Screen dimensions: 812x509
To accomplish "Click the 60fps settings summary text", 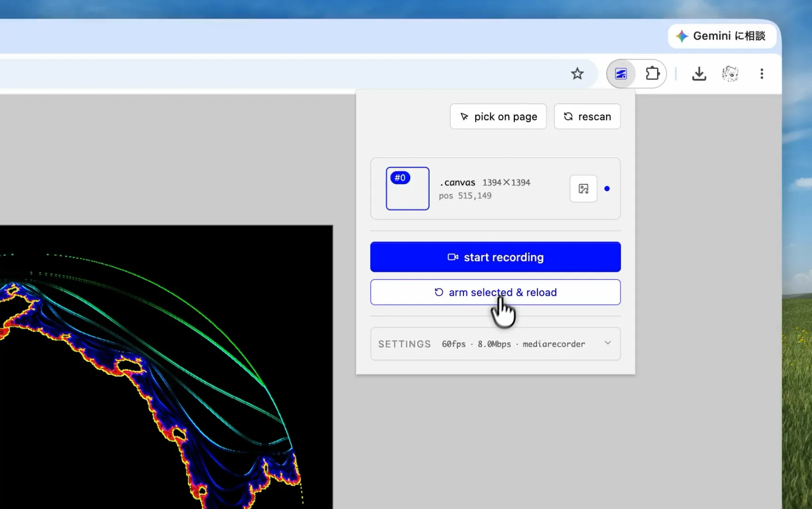I will pyautogui.click(x=513, y=344).
